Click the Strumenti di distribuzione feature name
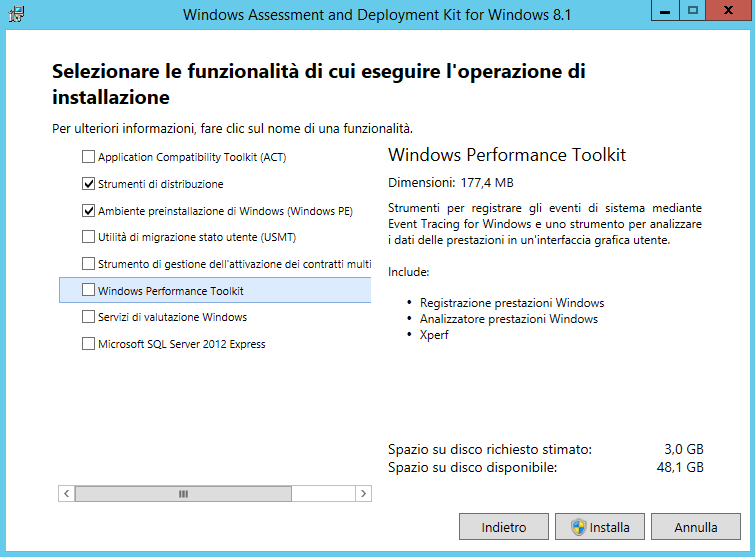Viewport: 755px width, 557px height. point(160,184)
